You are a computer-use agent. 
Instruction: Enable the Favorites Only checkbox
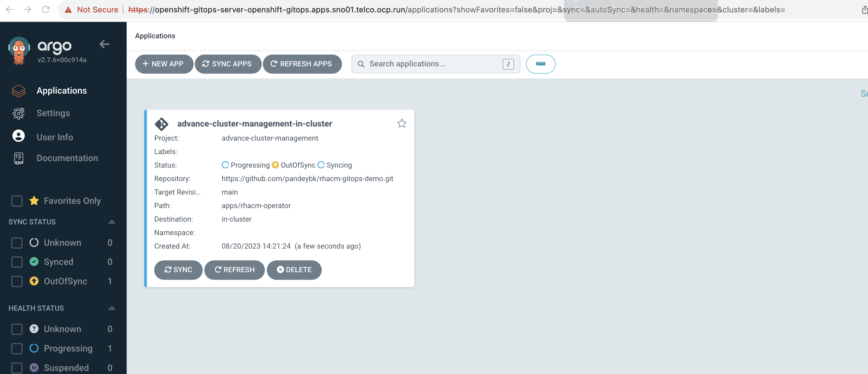[x=17, y=201]
